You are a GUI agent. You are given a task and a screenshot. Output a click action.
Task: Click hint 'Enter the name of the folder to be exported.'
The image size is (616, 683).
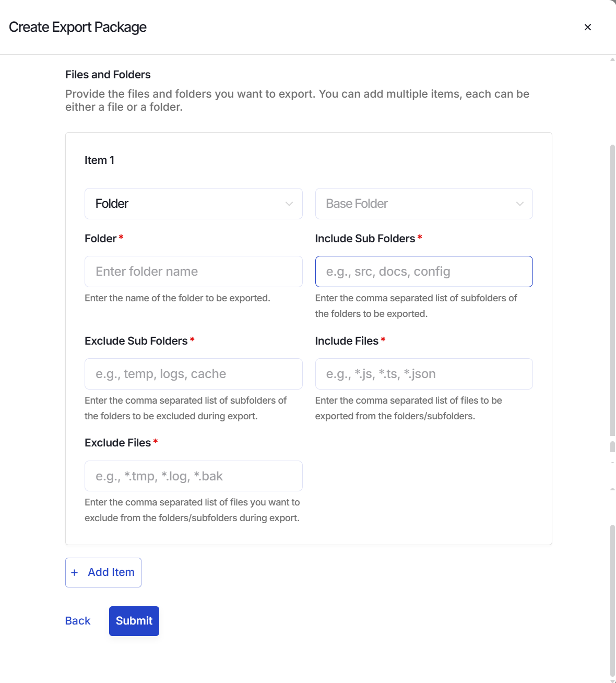click(177, 298)
